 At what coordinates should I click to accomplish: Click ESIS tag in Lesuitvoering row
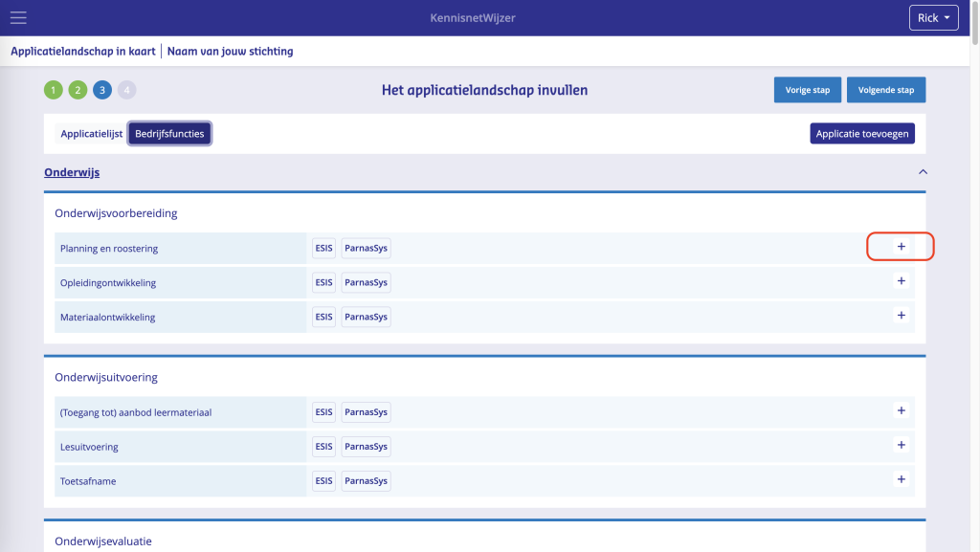323,447
